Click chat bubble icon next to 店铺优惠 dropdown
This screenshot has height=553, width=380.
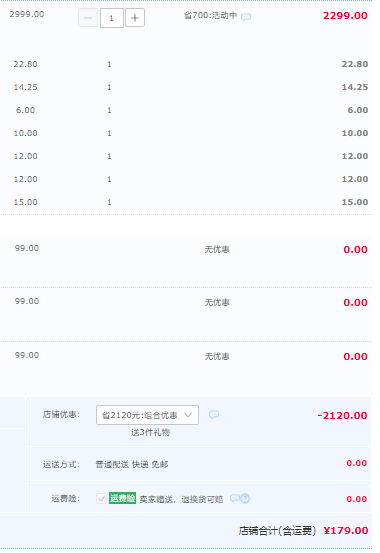(x=214, y=414)
